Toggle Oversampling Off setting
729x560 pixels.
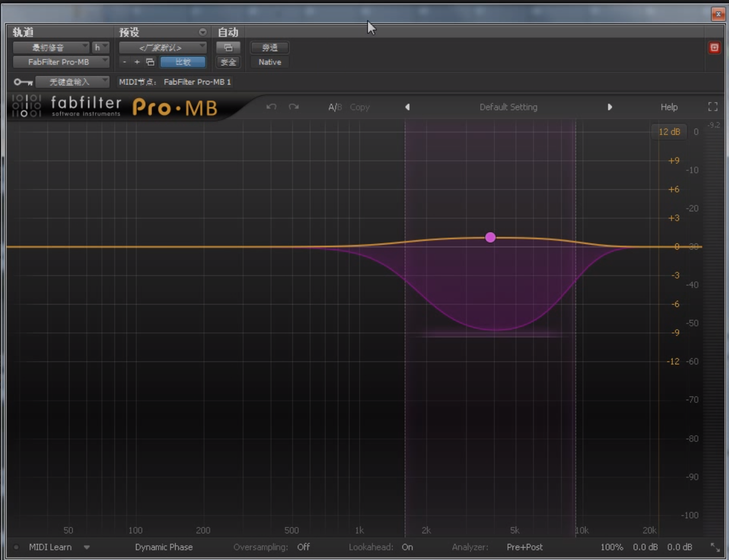(303, 547)
